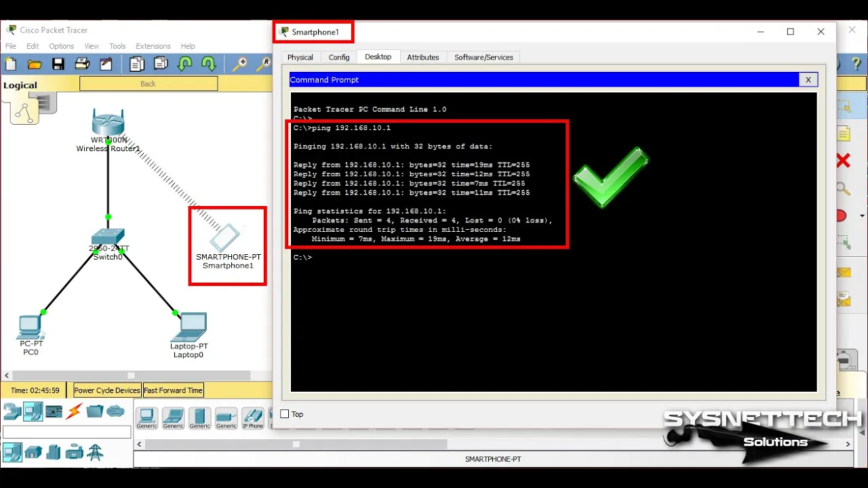Open the Options menu
This screenshot has height=488, width=868.
click(61, 46)
